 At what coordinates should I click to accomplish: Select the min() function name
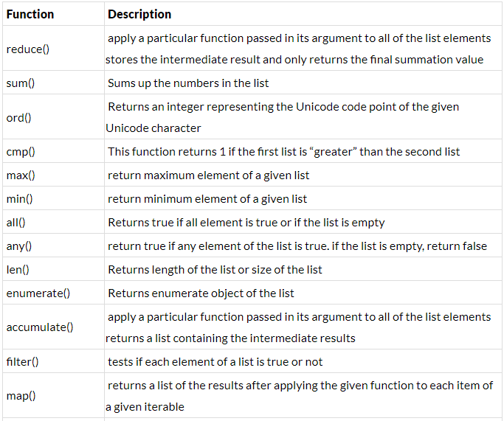click(20, 199)
